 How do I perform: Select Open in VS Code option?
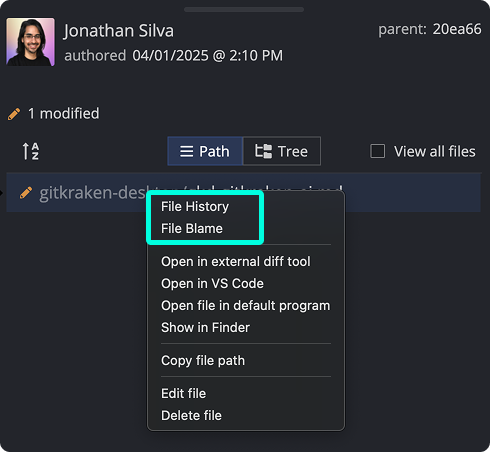[212, 284]
